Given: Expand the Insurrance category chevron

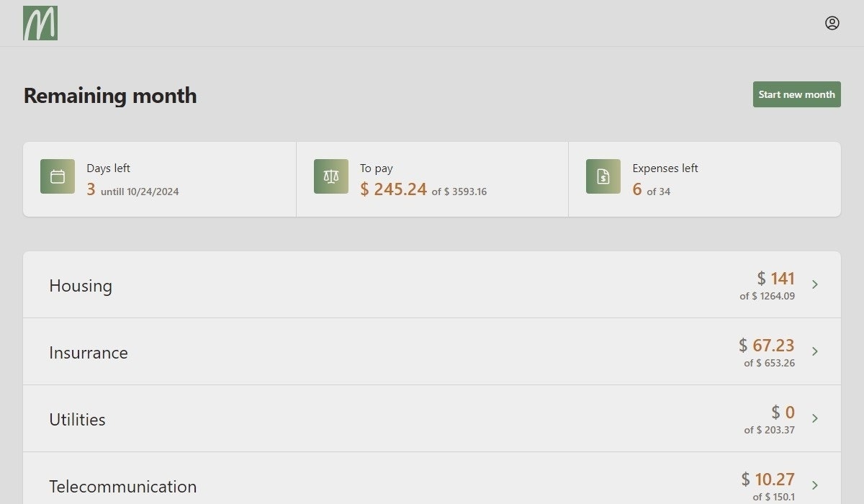Looking at the screenshot, I should click(815, 351).
